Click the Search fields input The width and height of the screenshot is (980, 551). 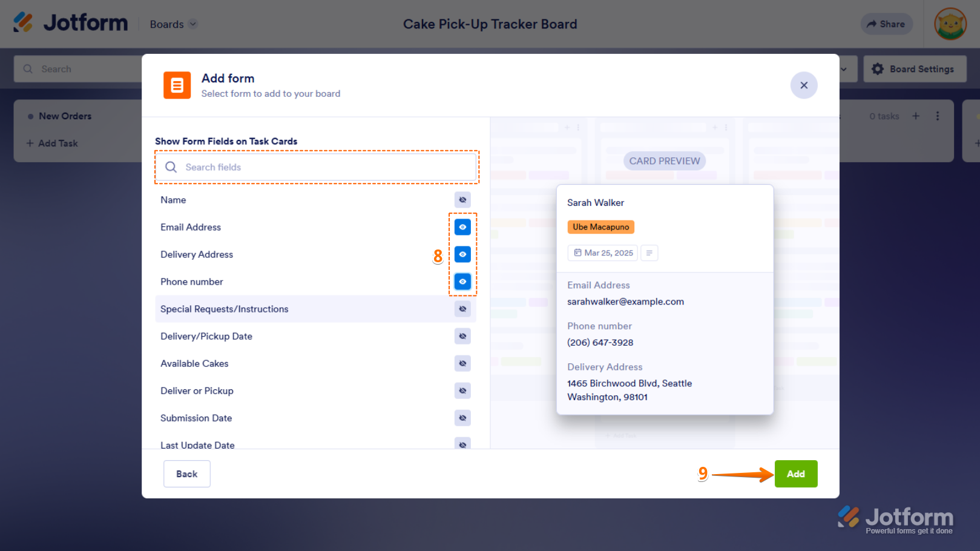tap(317, 167)
